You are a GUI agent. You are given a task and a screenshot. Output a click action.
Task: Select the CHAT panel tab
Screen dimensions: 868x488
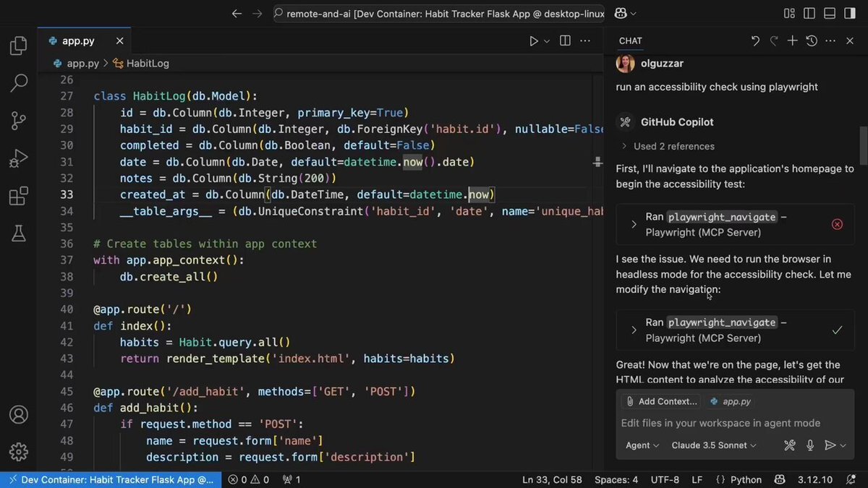coord(631,41)
